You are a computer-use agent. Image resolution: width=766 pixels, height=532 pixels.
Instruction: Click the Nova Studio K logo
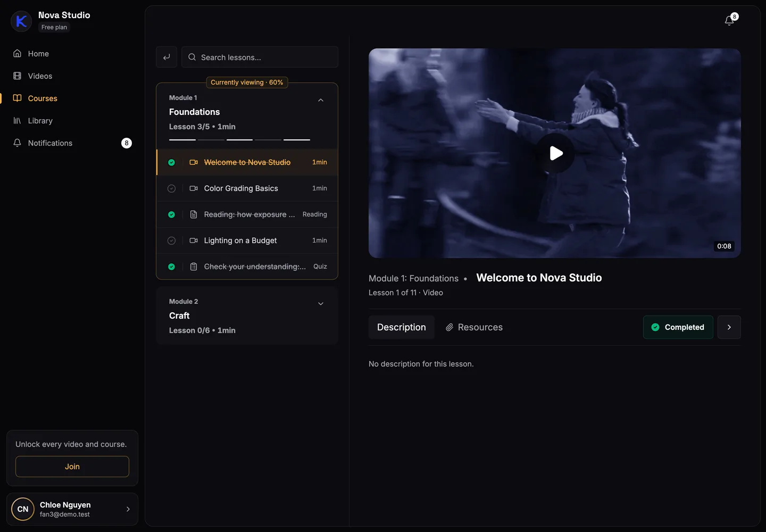click(21, 21)
